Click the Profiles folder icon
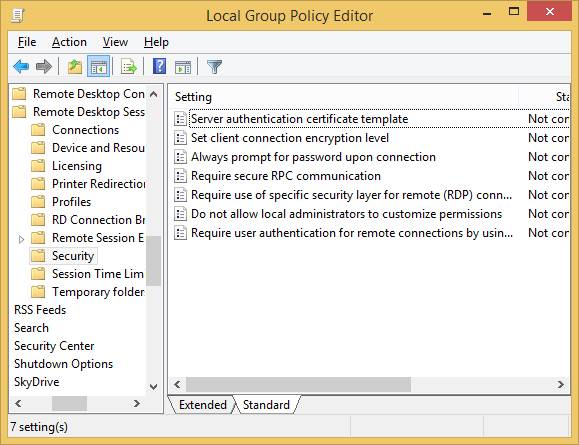579x445 pixels. tap(38, 202)
